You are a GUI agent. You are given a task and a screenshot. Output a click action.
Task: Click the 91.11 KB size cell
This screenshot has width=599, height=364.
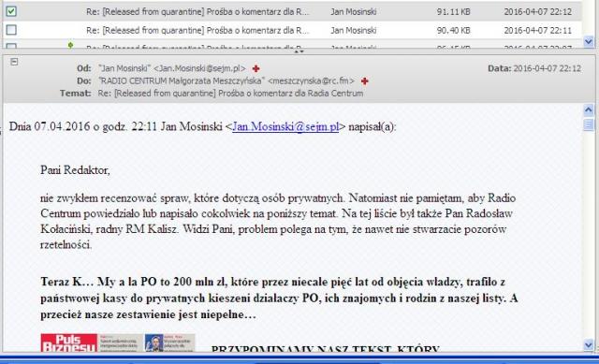click(453, 12)
